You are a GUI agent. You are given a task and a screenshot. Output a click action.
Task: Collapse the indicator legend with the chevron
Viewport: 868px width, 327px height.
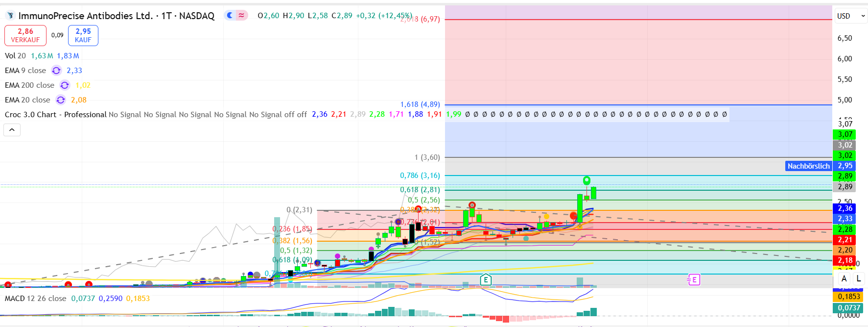(x=12, y=130)
